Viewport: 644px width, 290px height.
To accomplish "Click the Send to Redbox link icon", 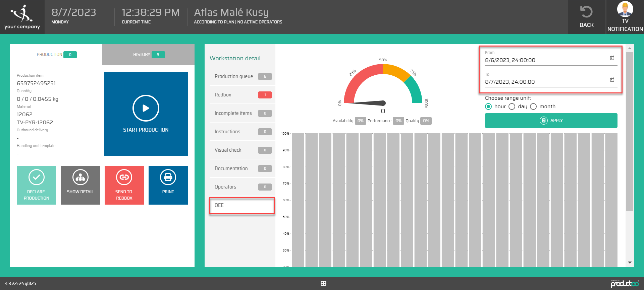I will [124, 177].
